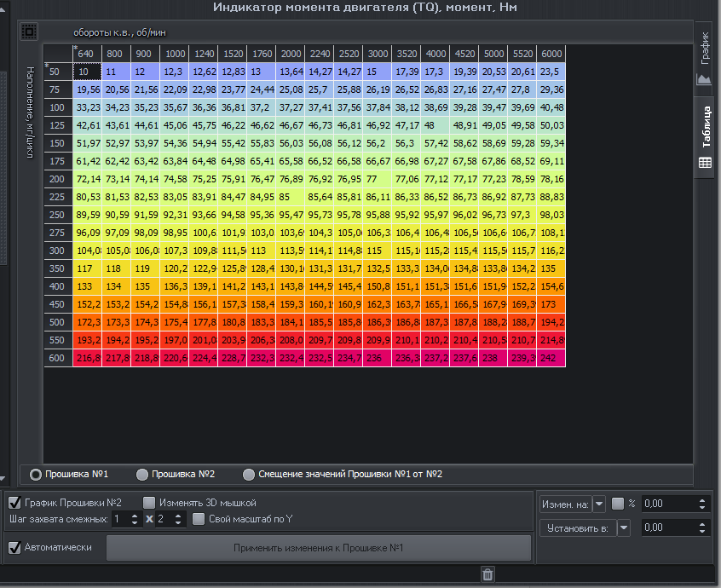Click the select-all icon above table
This screenshot has width=721, height=588.
[28, 32]
